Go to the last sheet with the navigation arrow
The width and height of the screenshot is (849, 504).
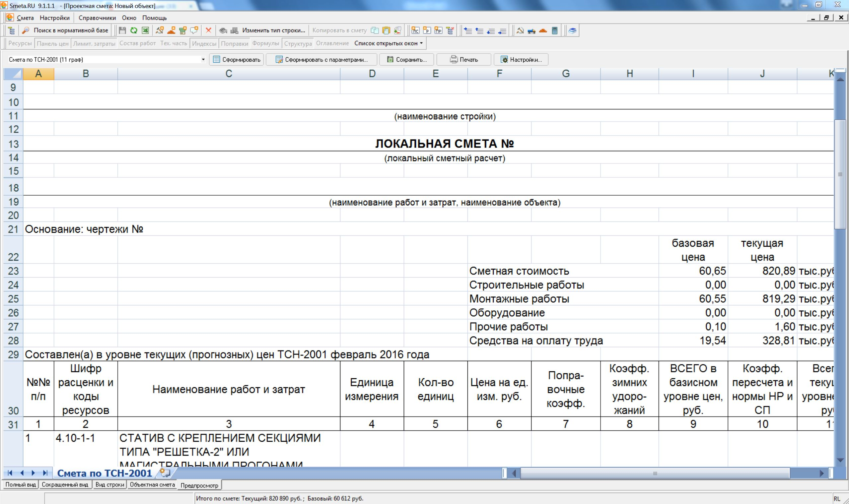tap(45, 473)
